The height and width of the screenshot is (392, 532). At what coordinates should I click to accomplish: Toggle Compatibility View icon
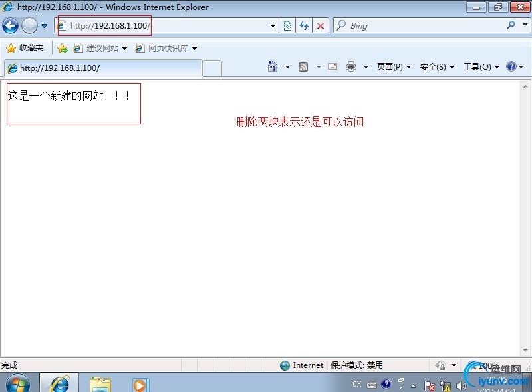287,26
